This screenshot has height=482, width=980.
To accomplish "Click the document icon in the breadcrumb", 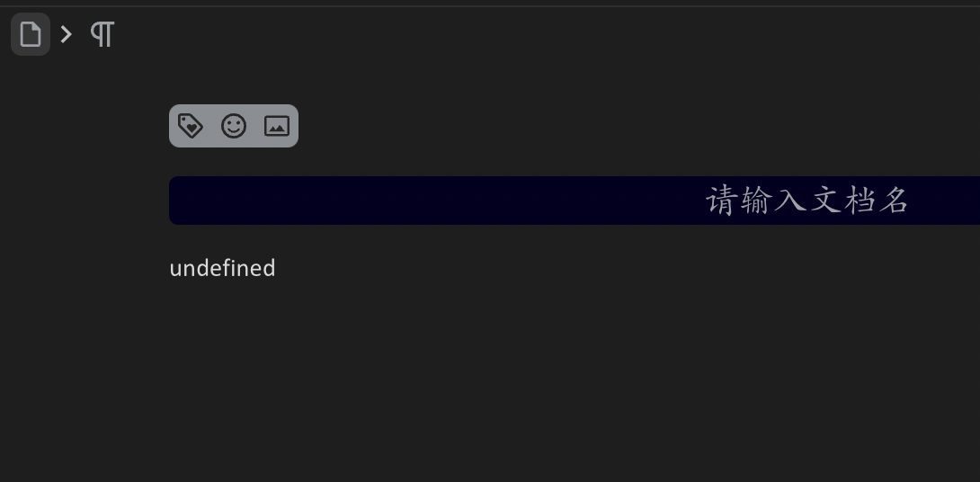I will [x=31, y=35].
